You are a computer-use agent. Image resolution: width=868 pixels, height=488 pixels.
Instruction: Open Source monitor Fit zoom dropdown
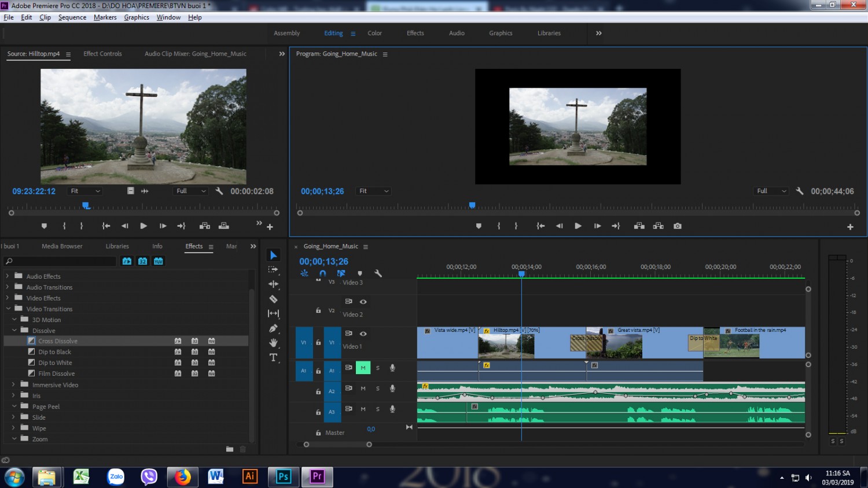click(x=85, y=191)
